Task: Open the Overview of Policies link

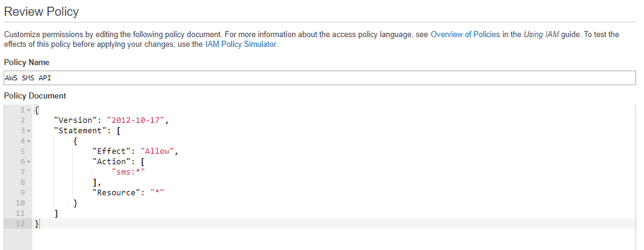Action: pos(465,35)
